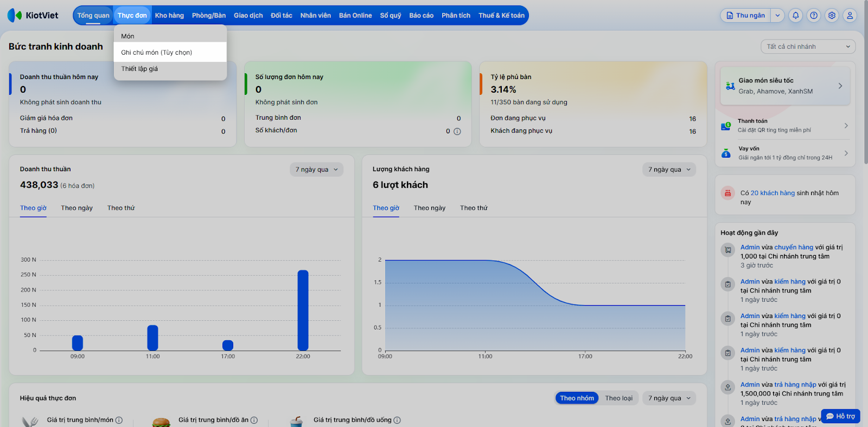
Task: Open the Tổng quan menu
Action: click(x=93, y=16)
